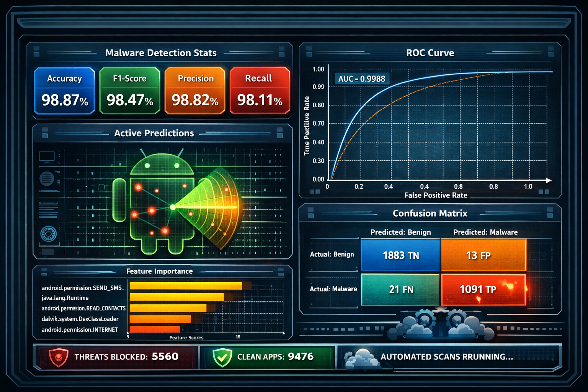Click the "1.00" tick on the ROC y-axis
Image resolution: width=588 pixels, height=392 pixels.
tap(318, 69)
